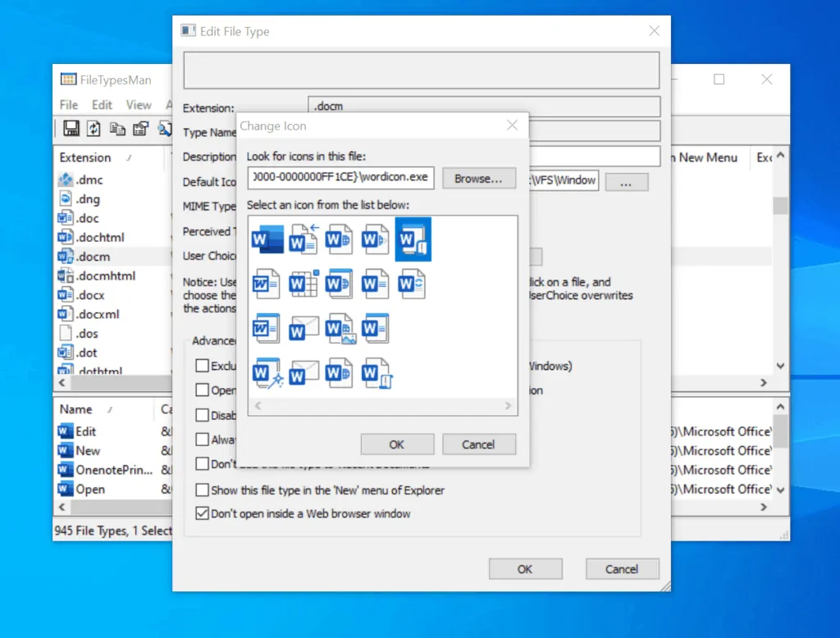Open the View menu in FileTypesMan
This screenshot has height=638, width=840.
[139, 104]
